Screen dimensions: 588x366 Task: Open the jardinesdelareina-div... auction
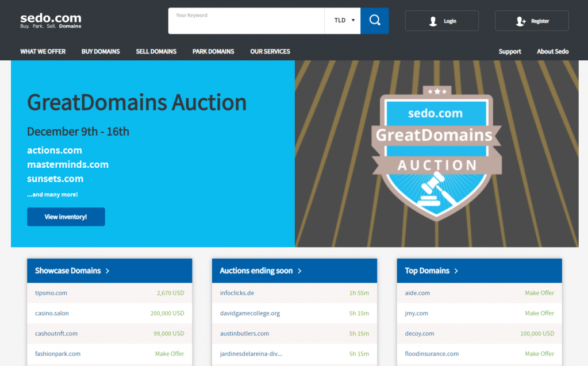(251, 353)
